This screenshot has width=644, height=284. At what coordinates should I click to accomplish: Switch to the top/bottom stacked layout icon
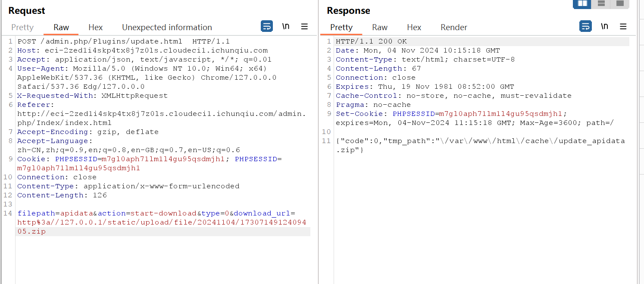601,3
